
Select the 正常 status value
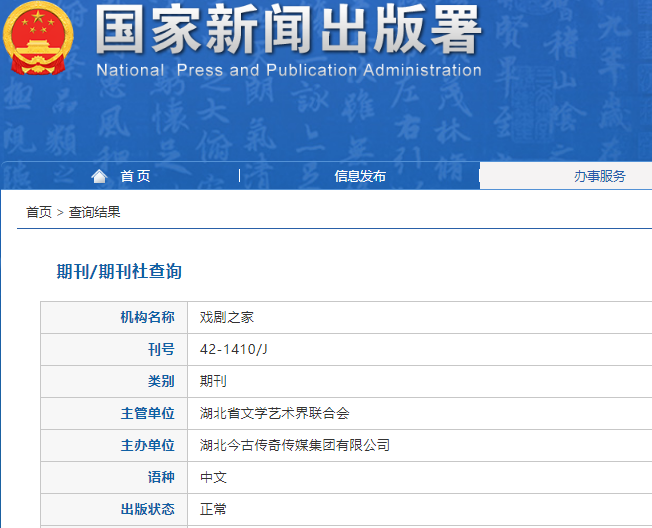point(213,509)
